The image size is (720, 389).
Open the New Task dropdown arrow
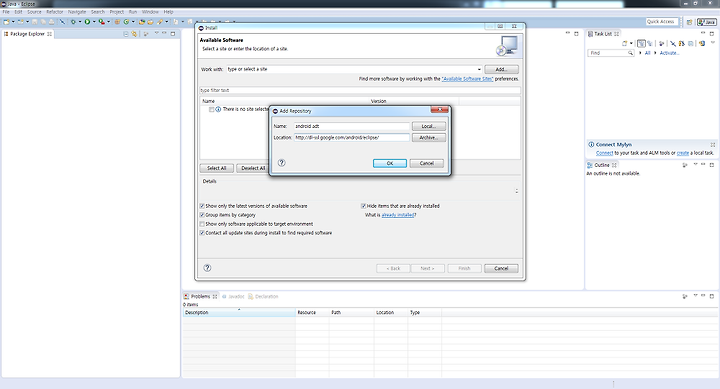point(631,43)
